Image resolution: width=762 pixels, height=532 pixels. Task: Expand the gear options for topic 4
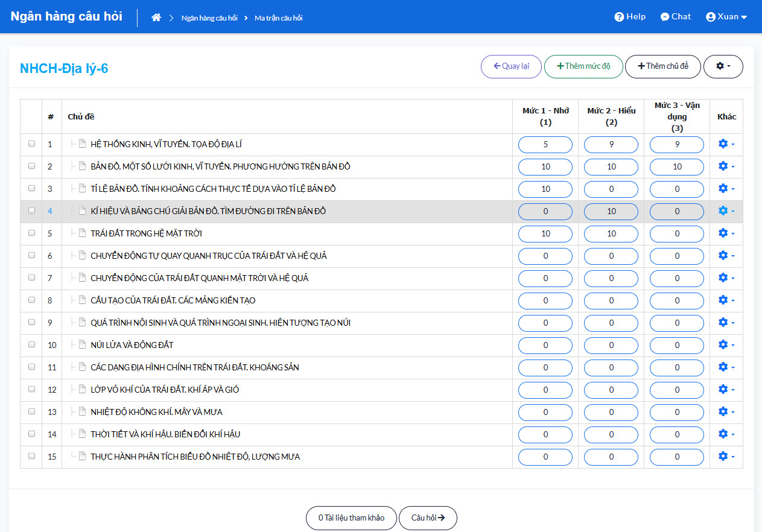click(726, 211)
